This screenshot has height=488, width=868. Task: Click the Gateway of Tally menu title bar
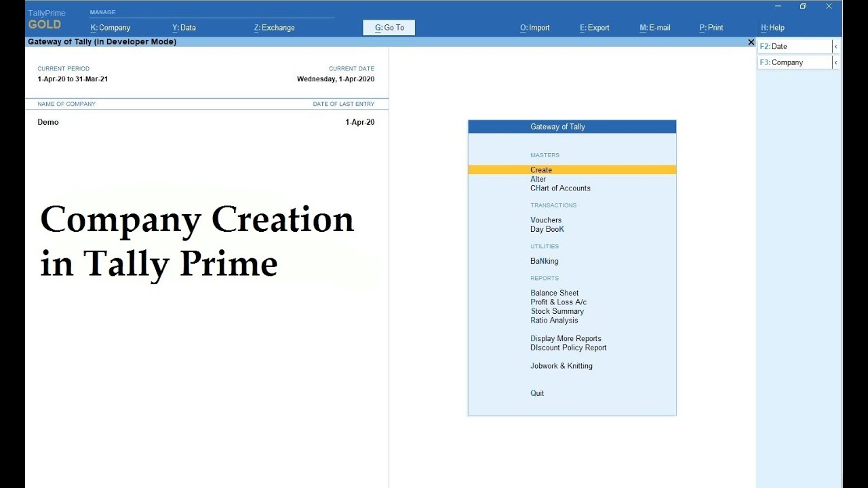pos(572,127)
